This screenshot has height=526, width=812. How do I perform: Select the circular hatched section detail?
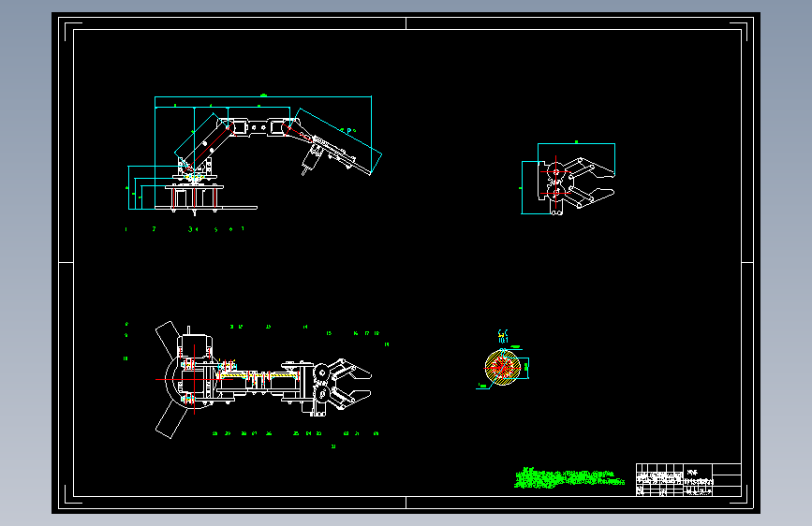coord(502,367)
